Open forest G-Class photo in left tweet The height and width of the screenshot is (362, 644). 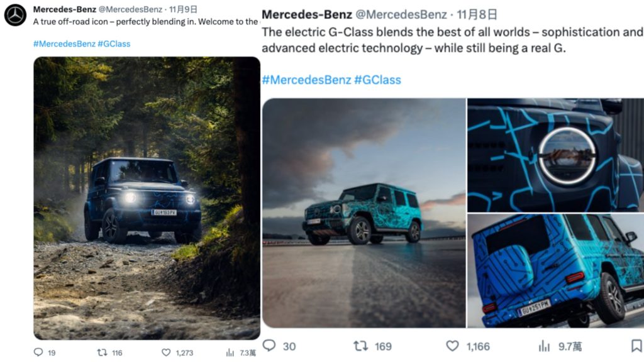(147, 198)
